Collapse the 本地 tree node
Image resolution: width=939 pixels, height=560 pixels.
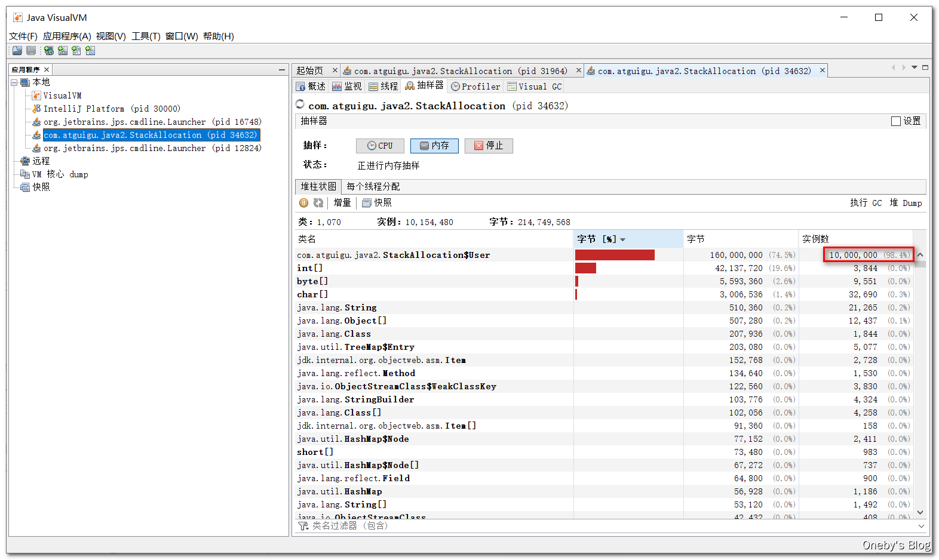pos(14,82)
